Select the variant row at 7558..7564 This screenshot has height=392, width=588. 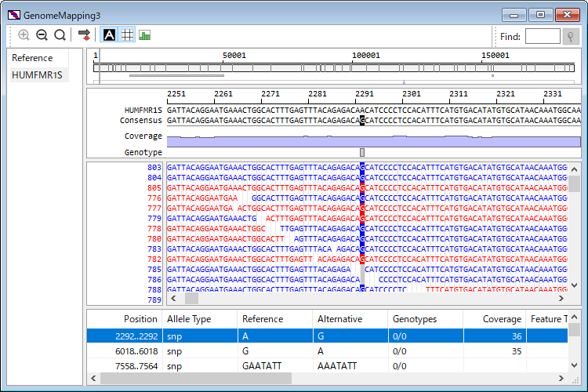pos(314,366)
